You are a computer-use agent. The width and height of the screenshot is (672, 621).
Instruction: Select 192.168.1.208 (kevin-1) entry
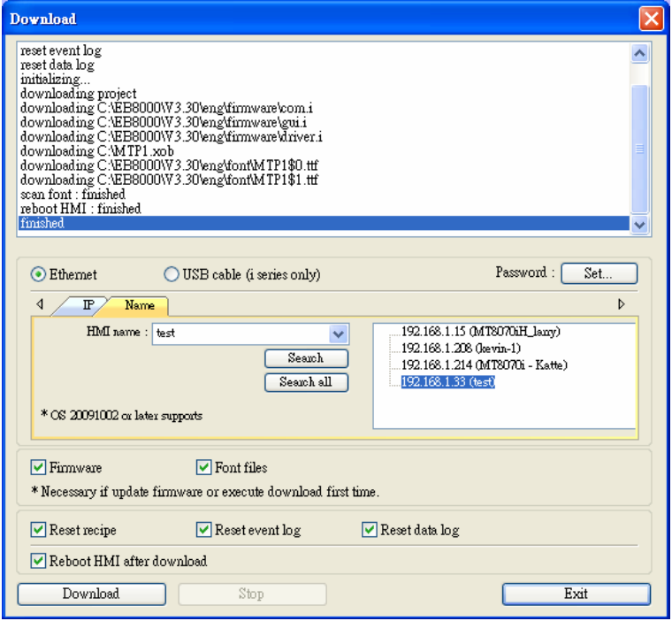click(461, 348)
